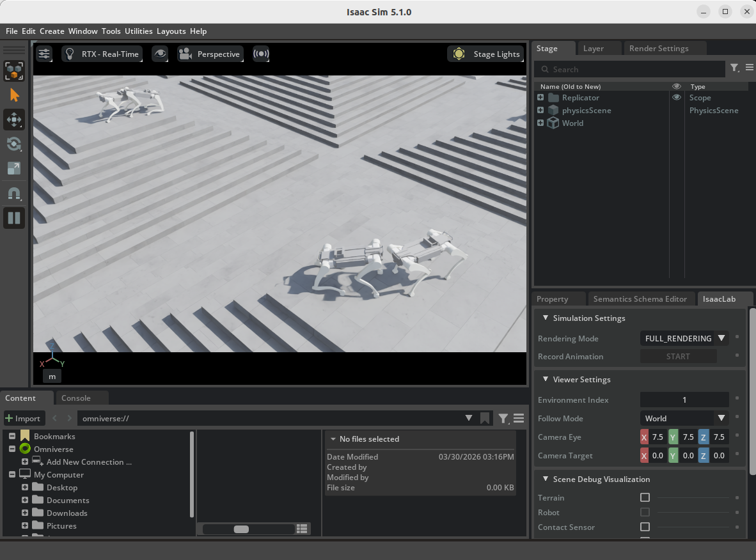756x560 pixels.
Task: Activate the Move tool in left toolbar
Action: pos(14,120)
